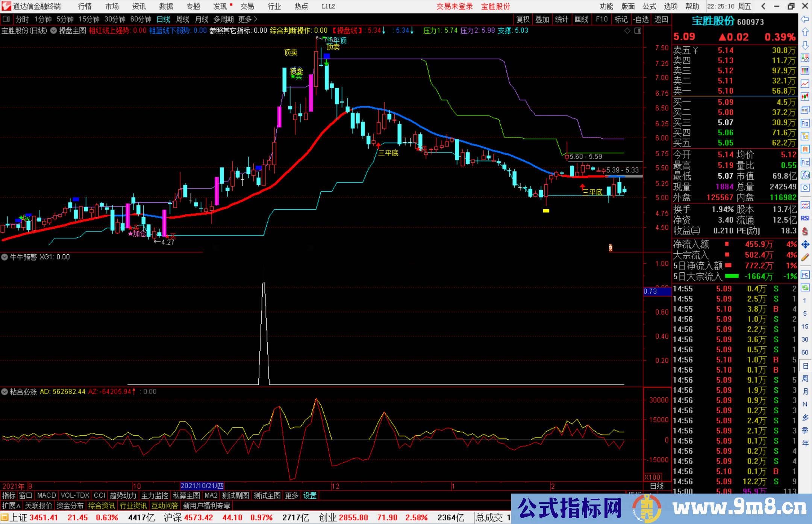Screen dimensions: 812x524
Task: Click the F10 sidebar icon
Action: point(805,123)
